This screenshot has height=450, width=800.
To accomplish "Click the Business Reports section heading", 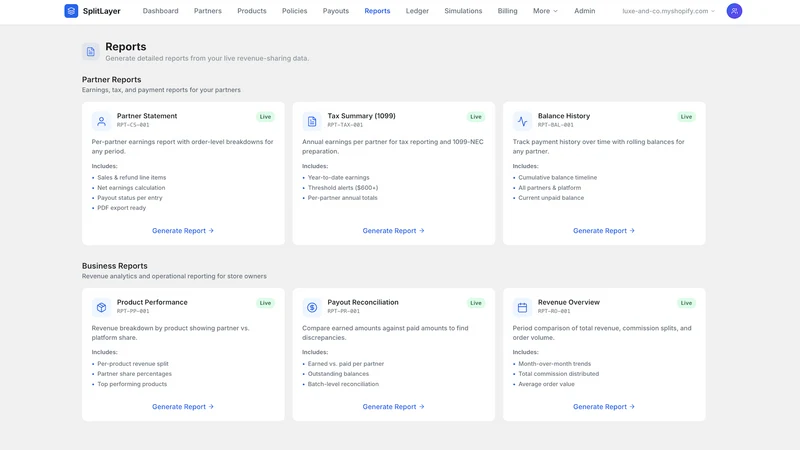I will click(114, 266).
